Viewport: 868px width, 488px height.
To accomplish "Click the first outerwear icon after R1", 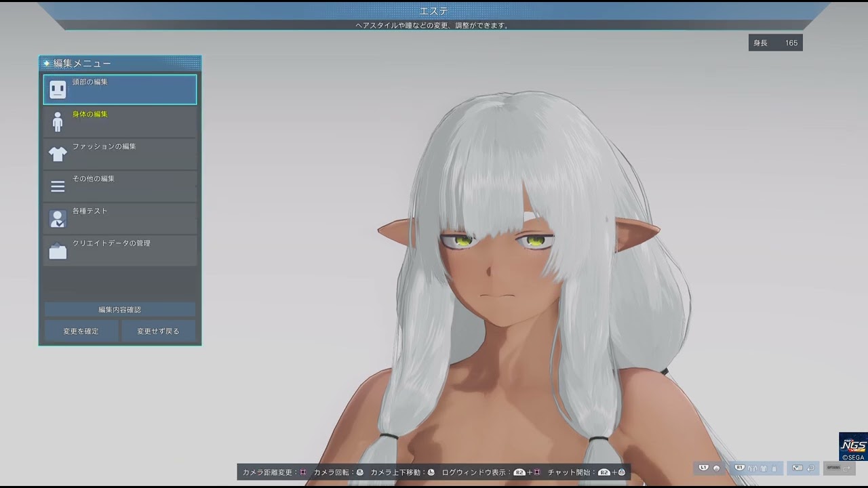I will [x=753, y=468].
